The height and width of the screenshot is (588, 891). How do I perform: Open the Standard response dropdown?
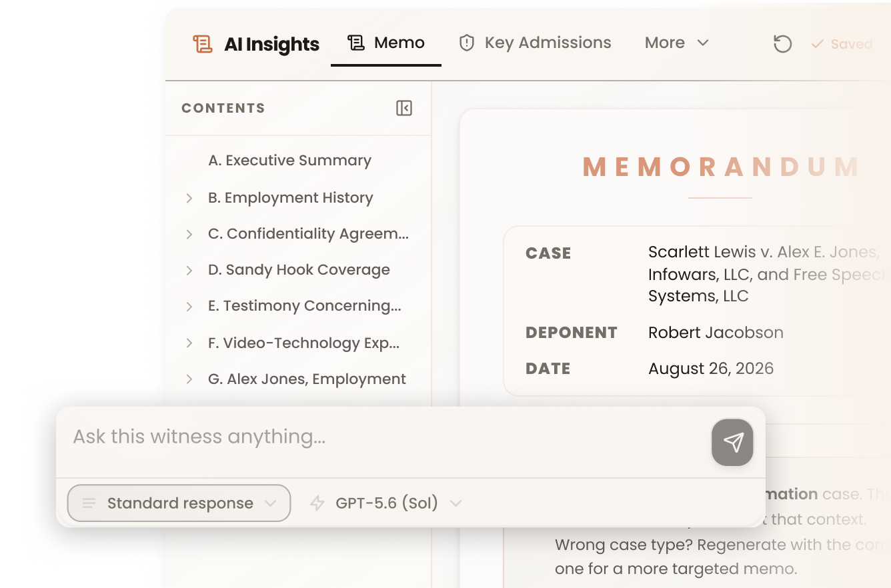(x=179, y=503)
